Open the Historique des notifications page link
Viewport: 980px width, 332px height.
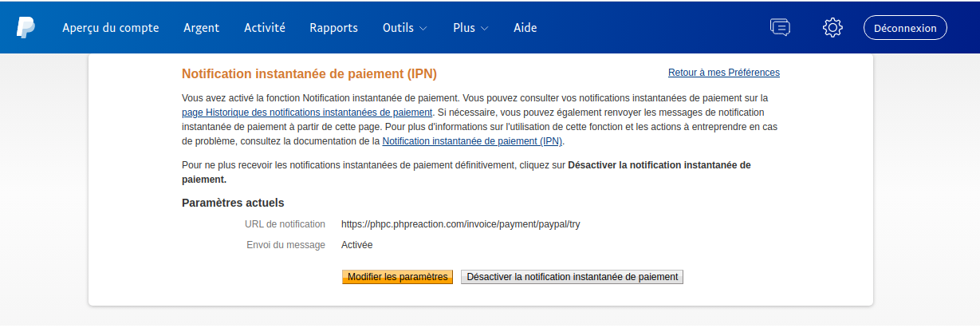point(307,113)
